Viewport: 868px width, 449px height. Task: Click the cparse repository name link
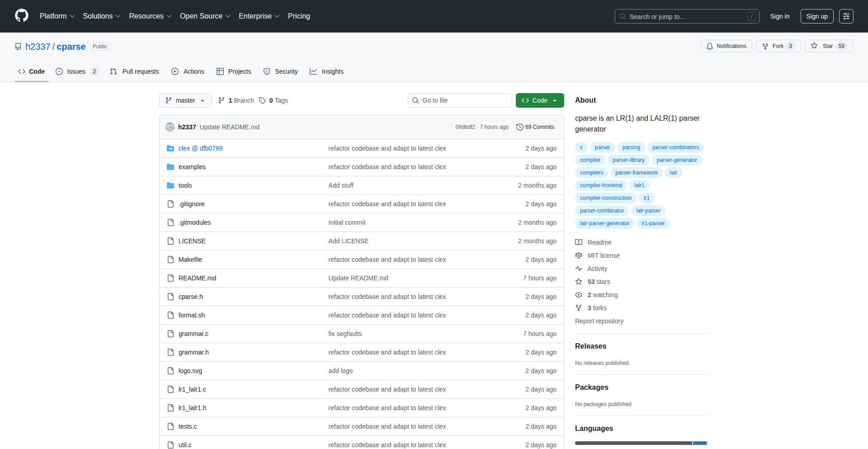[71, 47]
